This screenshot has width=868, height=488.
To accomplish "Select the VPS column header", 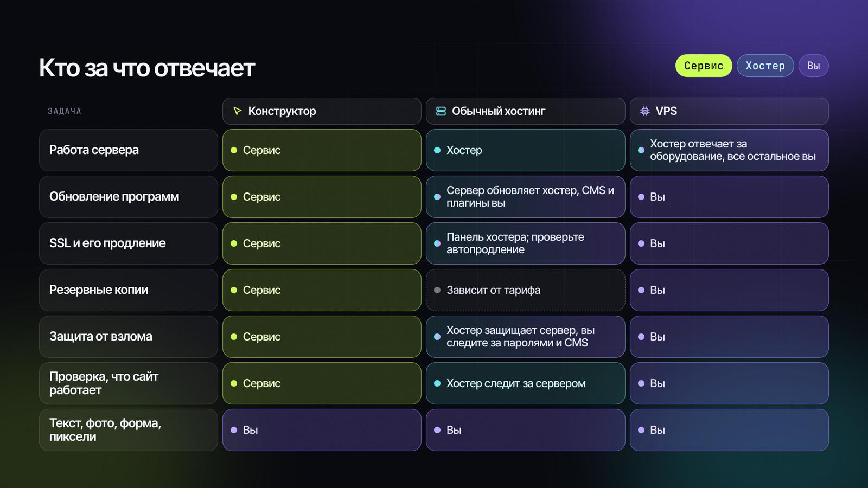I will pyautogui.click(x=729, y=111).
